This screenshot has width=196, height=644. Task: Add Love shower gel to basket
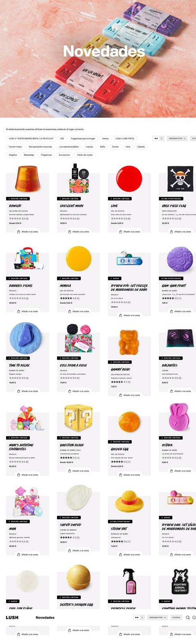pos(129,232)
